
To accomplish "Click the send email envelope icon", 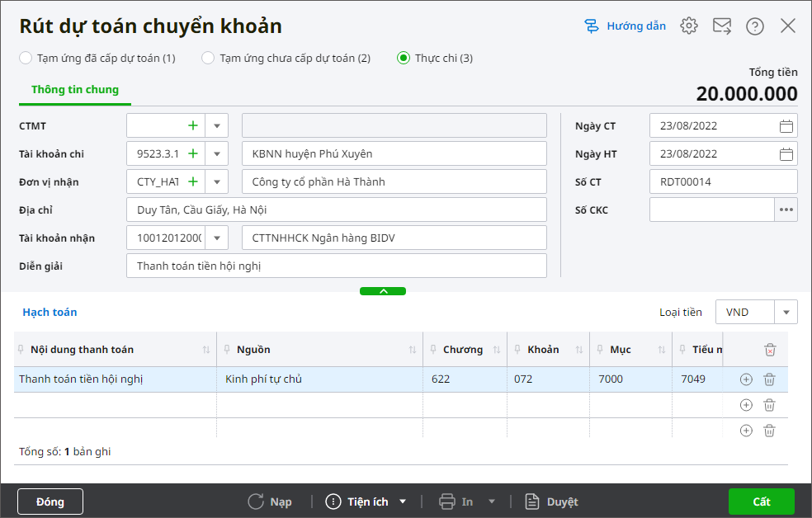I will (x=722, y=26).
